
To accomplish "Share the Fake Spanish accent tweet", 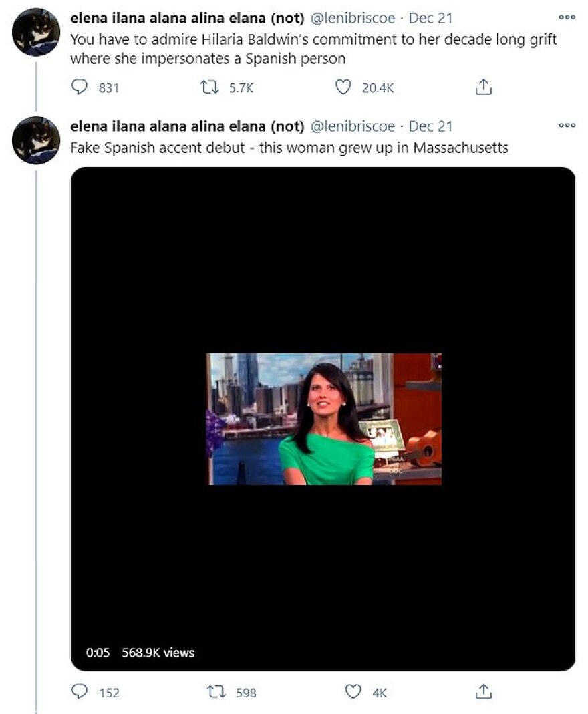I will 483,692.
